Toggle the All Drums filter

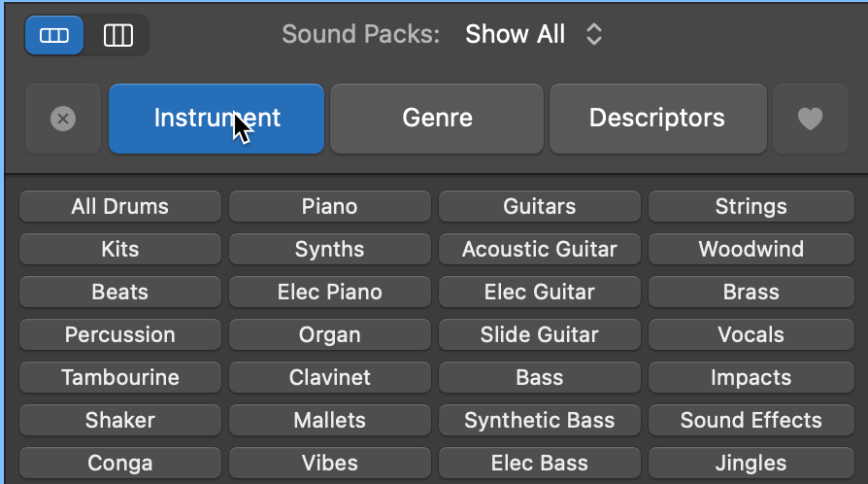[119, 206]
